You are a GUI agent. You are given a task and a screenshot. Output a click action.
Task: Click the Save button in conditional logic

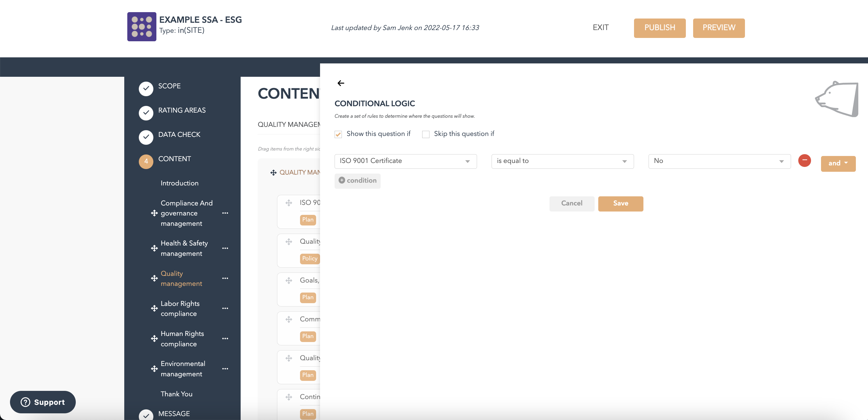click(621, 203)
